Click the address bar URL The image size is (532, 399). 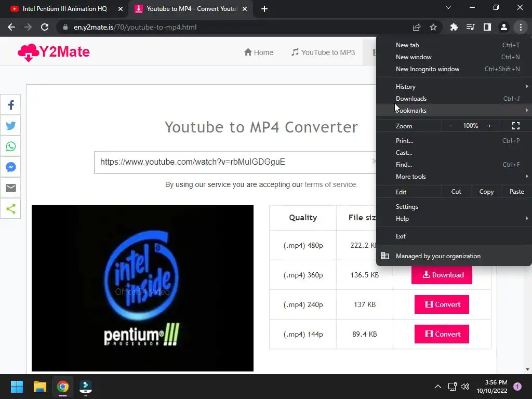click(x=135, y=27)
